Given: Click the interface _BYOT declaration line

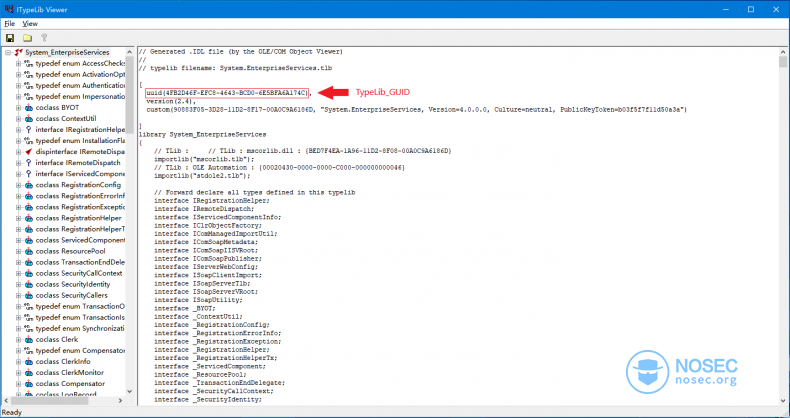Looking at the screenshot, I should tap(185, 308).
